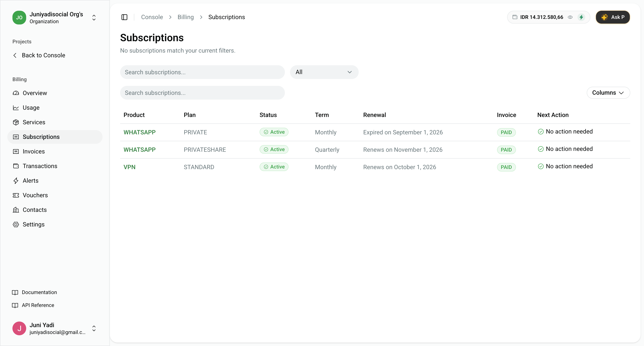This screenshot has height=346, width=644.
Task: Expand the Juni Yadi user menu
Action: (94, 328)
